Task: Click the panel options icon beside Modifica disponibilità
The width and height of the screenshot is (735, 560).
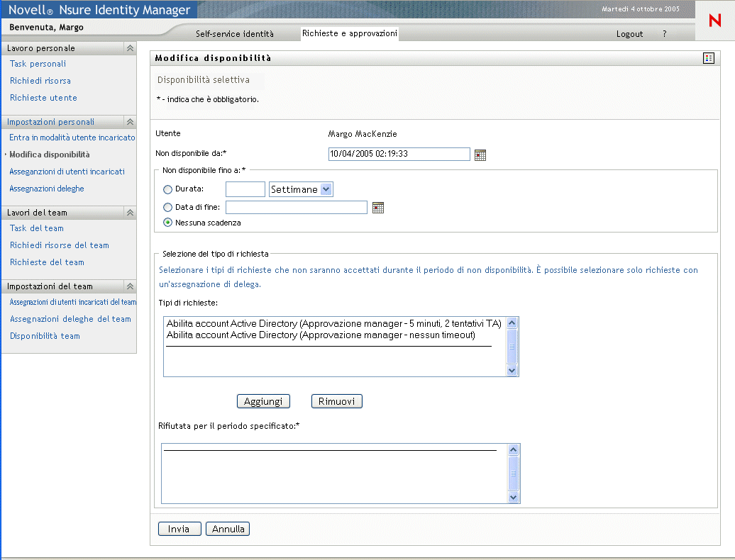Action: pos(708,58)
